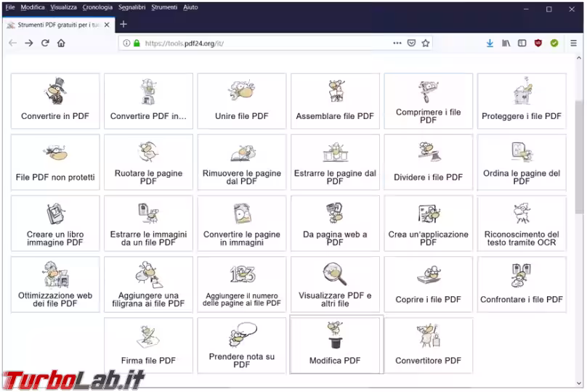Click the scrollbar down arrow
Viewport: 587px width, 392px height.
(x=579, y=383)
